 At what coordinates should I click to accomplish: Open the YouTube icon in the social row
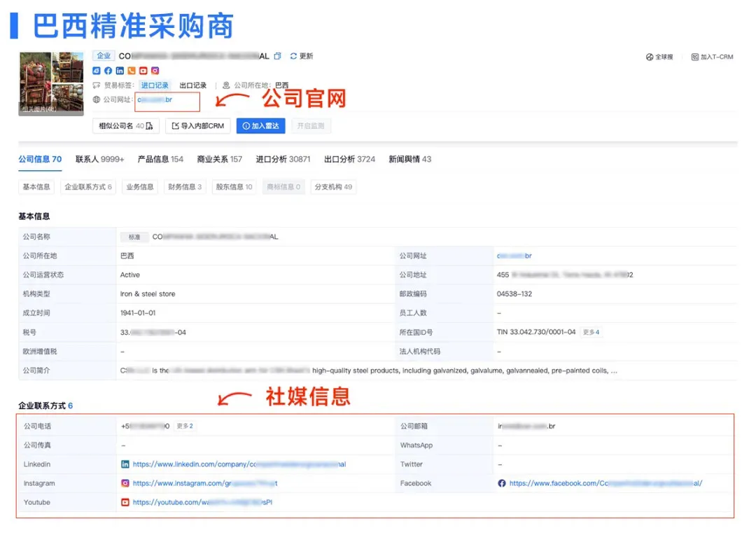pyautogui.click(x=143, y=71)
